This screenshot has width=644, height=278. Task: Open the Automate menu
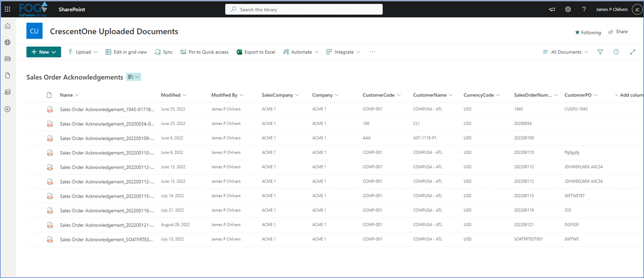pos(301,52)
